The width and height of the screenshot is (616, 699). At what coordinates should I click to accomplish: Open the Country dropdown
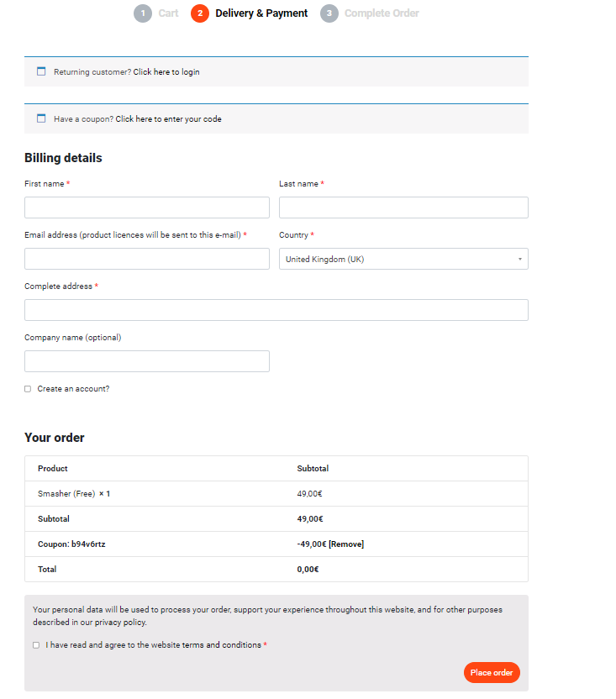[x=403, y=259]
